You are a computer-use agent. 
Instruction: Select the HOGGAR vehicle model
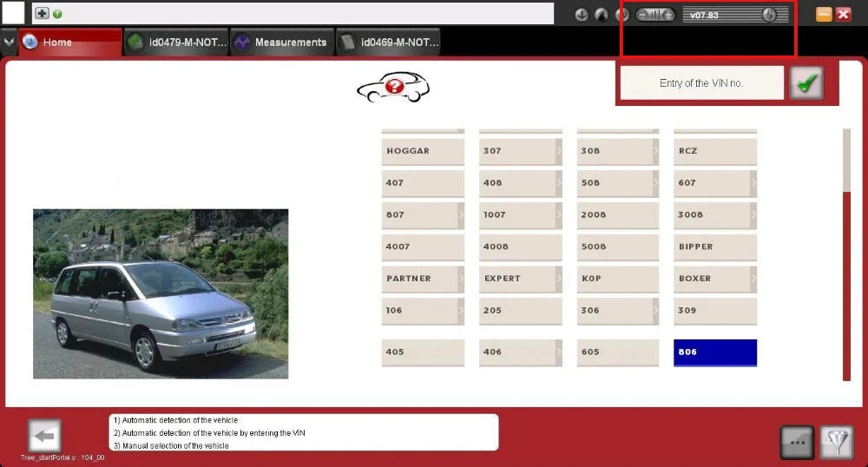[423, 151]
